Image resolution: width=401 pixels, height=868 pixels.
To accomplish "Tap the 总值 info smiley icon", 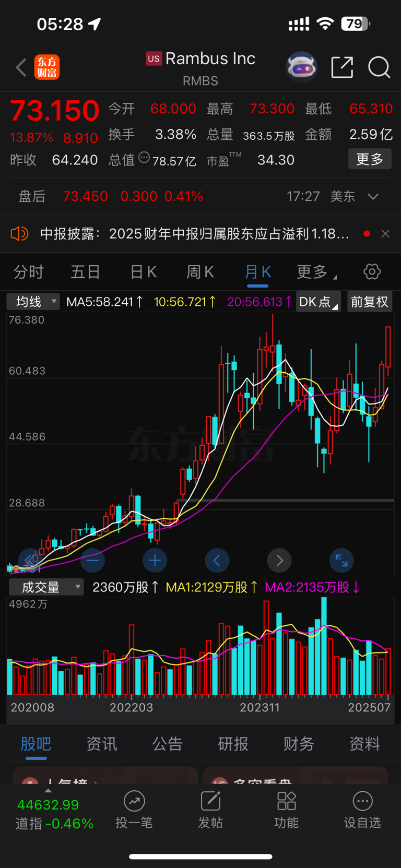I will pos(144,158).
